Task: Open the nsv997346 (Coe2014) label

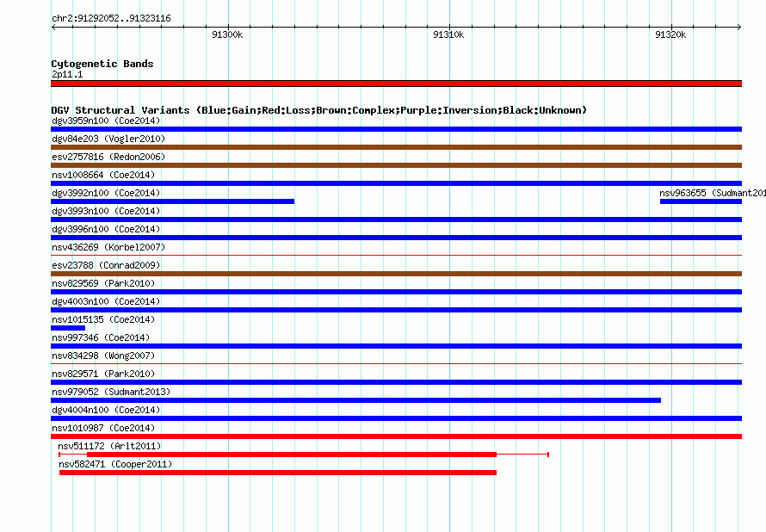Action: point(101,337)
